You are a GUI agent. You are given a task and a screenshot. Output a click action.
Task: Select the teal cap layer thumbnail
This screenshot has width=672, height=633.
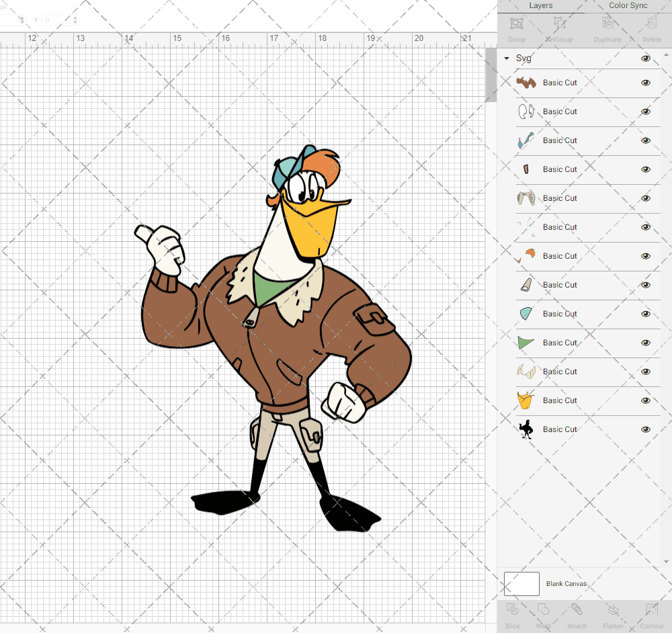pyautogui.click(x=526, y=313)
